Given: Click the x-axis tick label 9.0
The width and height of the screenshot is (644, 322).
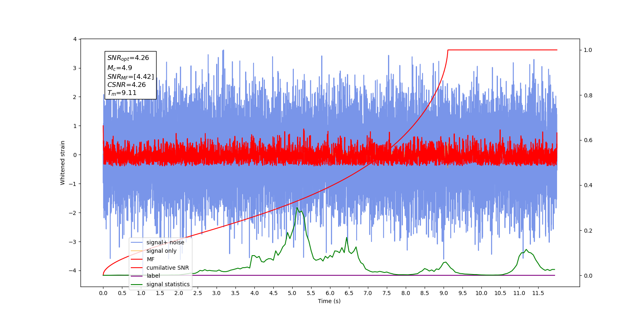Looking at the screenshot, I should (x=444, y=293).
